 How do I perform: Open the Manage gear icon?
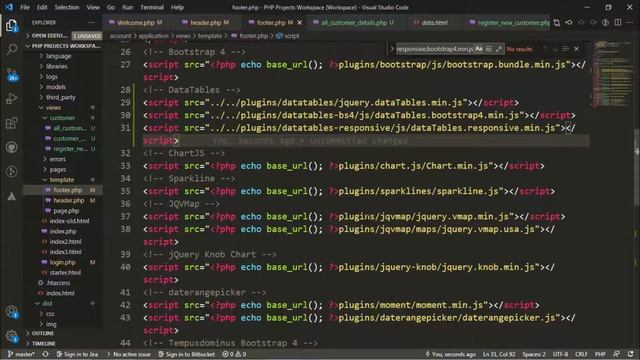click(x=11, y=336)
